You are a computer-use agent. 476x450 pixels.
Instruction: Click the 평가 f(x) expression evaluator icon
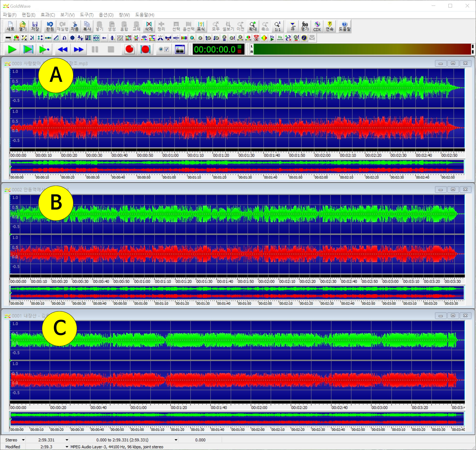(305, 26)
